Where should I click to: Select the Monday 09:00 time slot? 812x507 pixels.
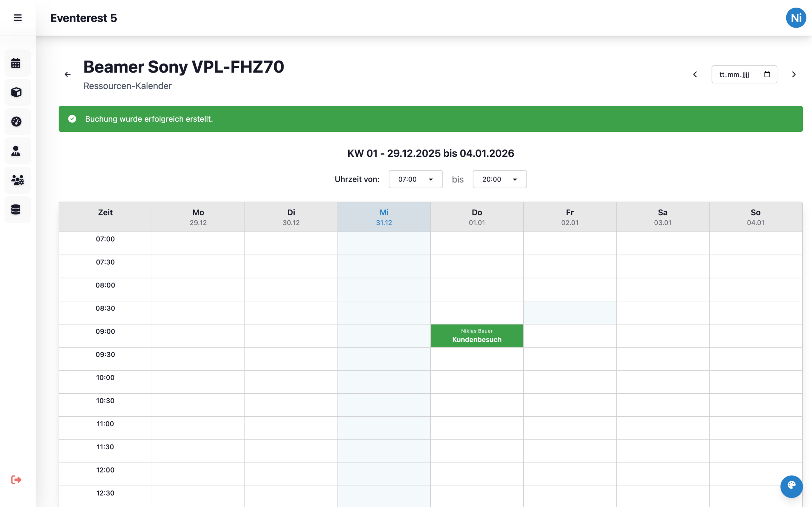(x=198, y=336)
